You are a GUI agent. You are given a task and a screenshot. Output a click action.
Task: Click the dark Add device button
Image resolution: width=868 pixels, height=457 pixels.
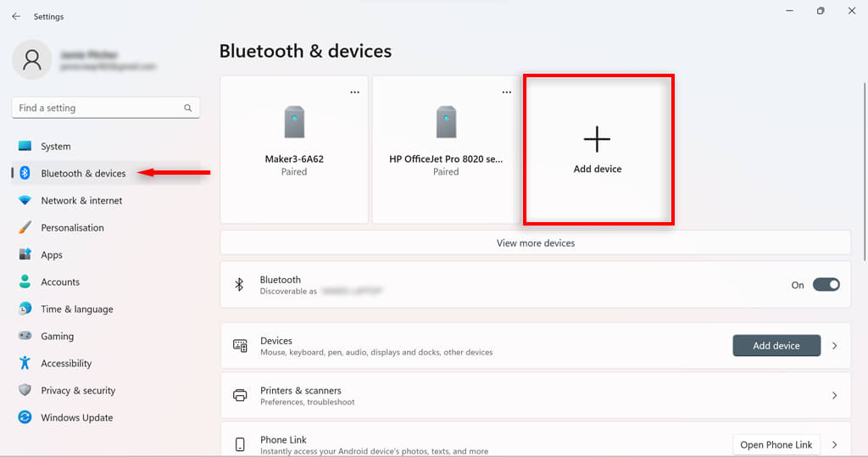point(776,346)
